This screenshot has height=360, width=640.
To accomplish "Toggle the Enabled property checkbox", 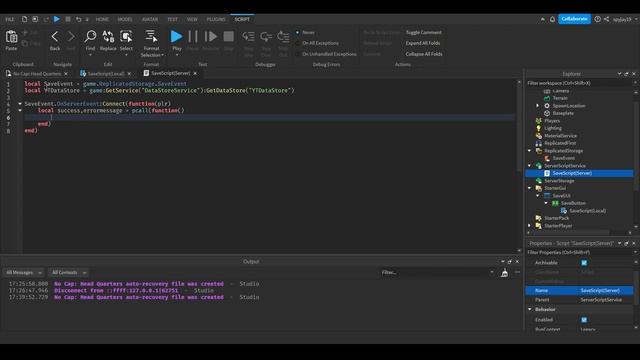I will pyautogui.click(x=584, y=320).
